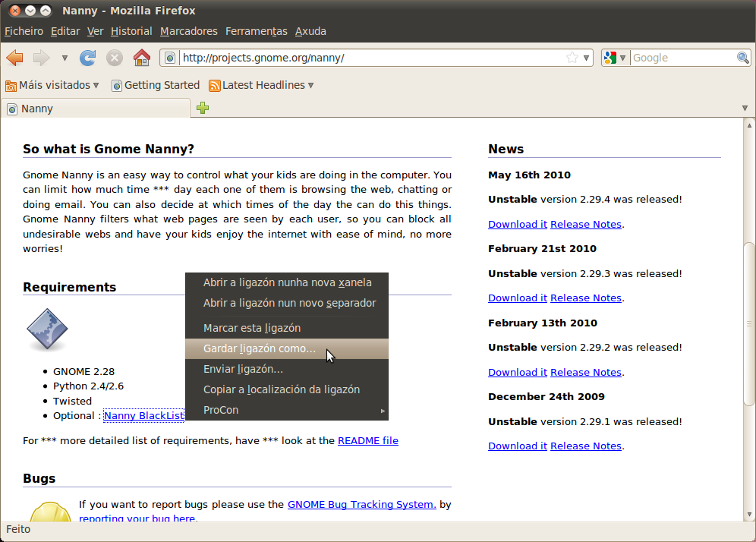The image size is (756, 542).
Task: Open Release Notes for version 2.29.1
Action: pos(586,446)
